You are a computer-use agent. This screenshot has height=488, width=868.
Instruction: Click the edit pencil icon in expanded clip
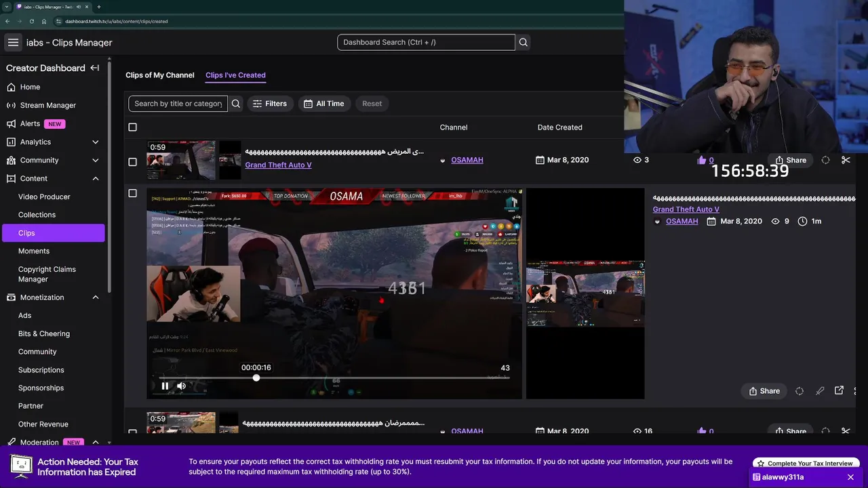pyautogui.click(x=820, y=391)
